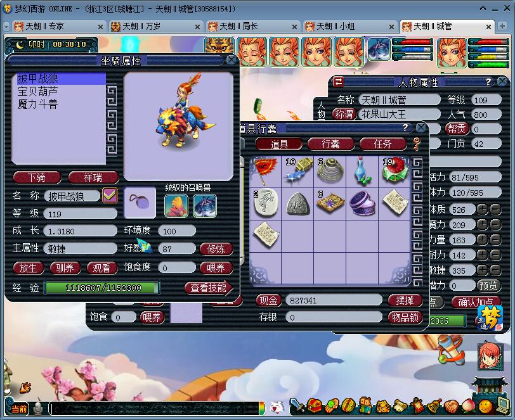The image size is (515, 420).
Task: Select the blue vase item in inventory
Action: 362,171
